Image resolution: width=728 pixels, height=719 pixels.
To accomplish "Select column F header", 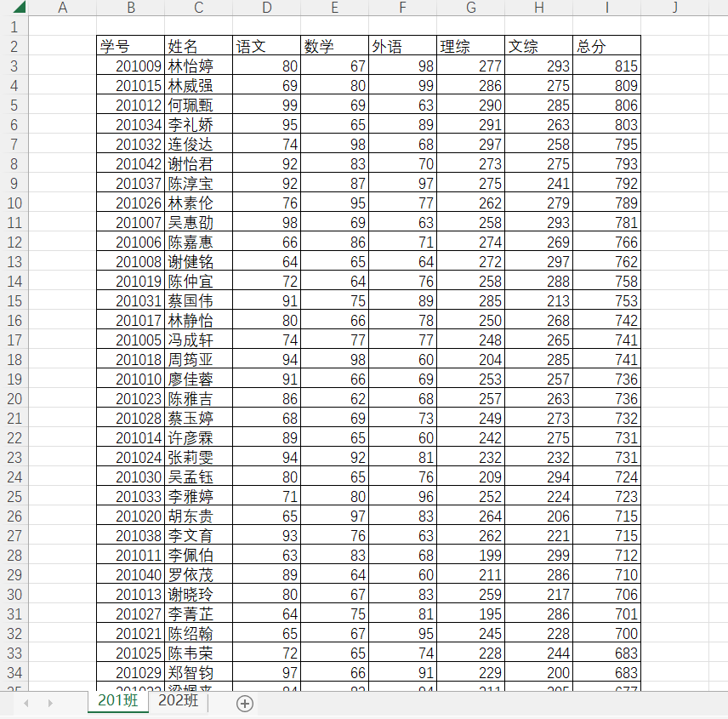I will coord(402,8).
